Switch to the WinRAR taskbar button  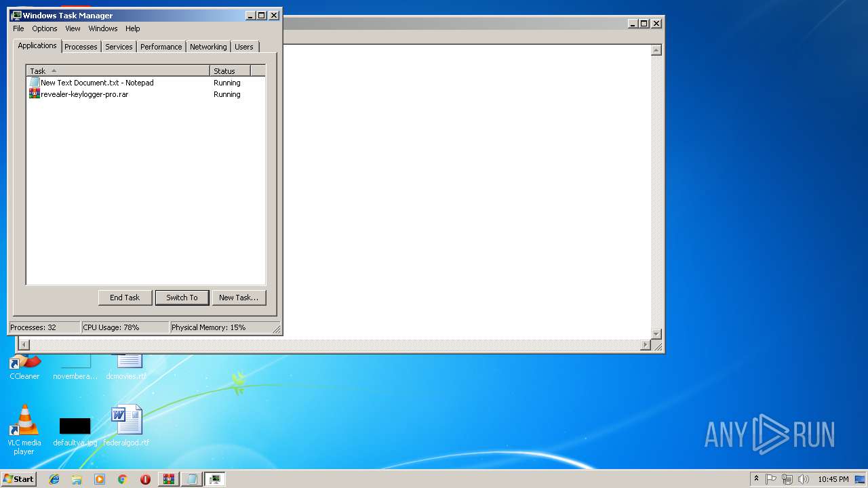(169, 479)
